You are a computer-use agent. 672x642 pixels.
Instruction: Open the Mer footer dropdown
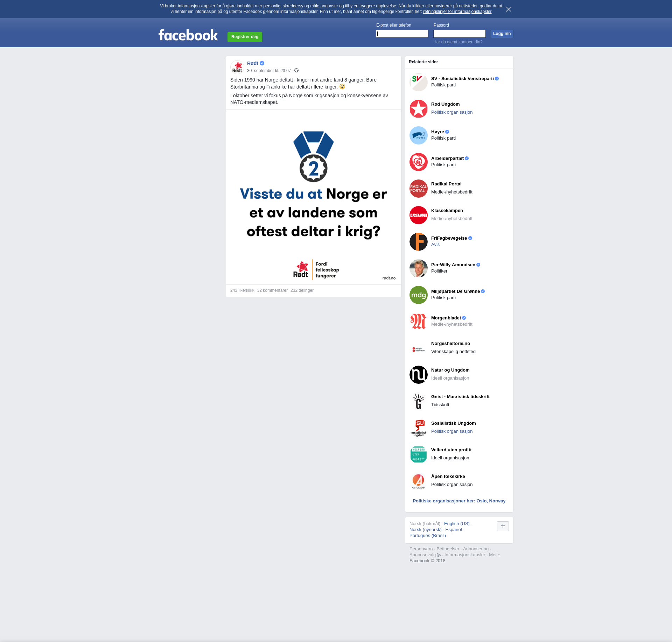[494, 555]
